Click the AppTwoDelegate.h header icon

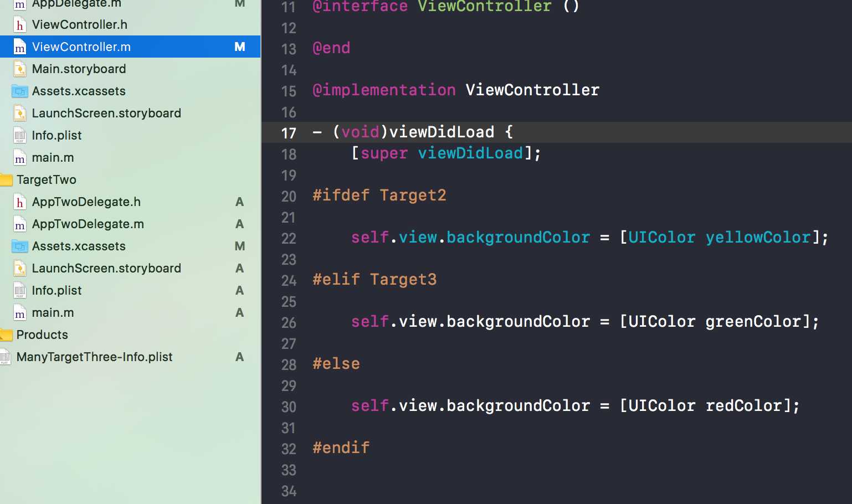coord(20,202)
